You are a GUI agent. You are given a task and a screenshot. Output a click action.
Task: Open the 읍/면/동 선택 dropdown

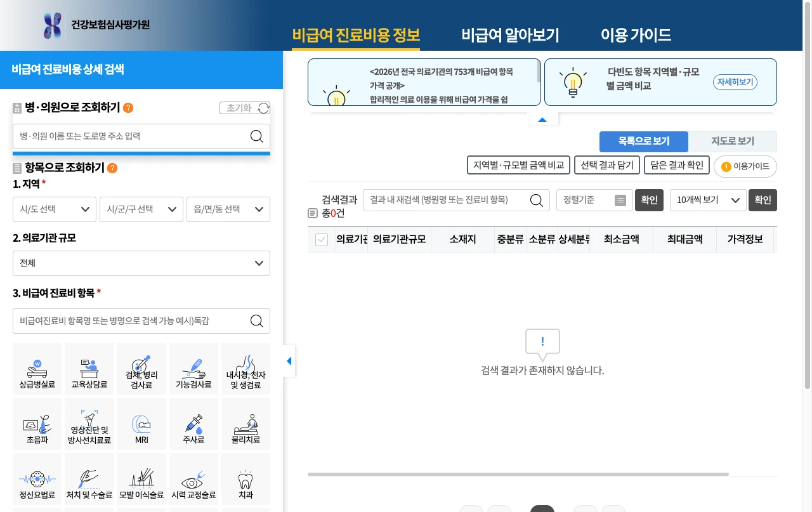point(228,209)
